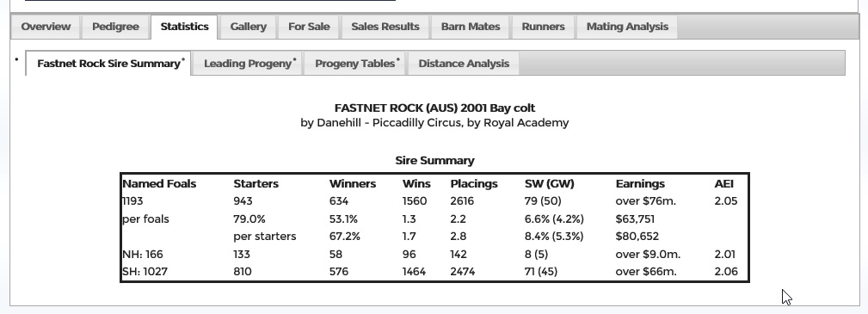Screen dimensions: 868x314
Task: Open the Distance Analysis sub-tab
Action: (x=464, y=63)
